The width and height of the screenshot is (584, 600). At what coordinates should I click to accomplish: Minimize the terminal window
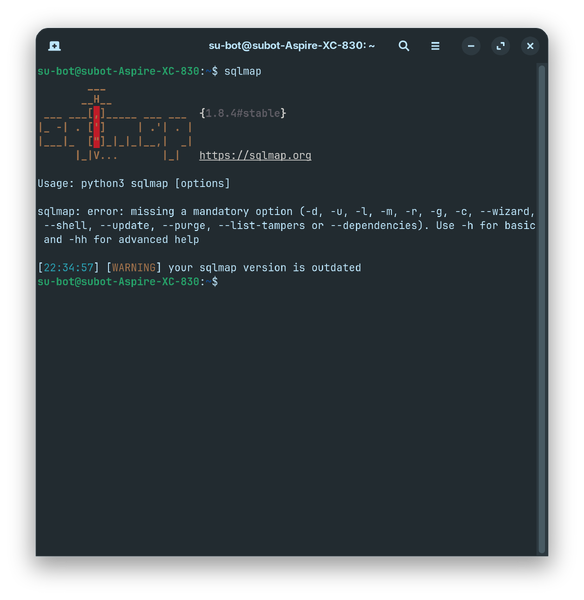(x=471, y=46)
